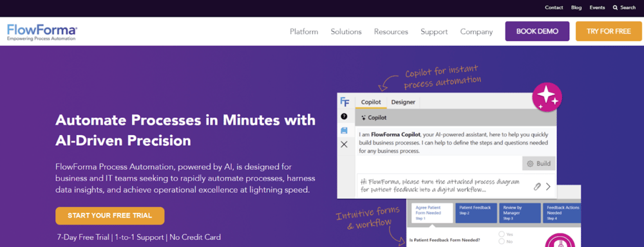Click the send arrow chevron in chat
This screenshot has height=247, width=644.
pyautogui.click(x=548, y=187)
